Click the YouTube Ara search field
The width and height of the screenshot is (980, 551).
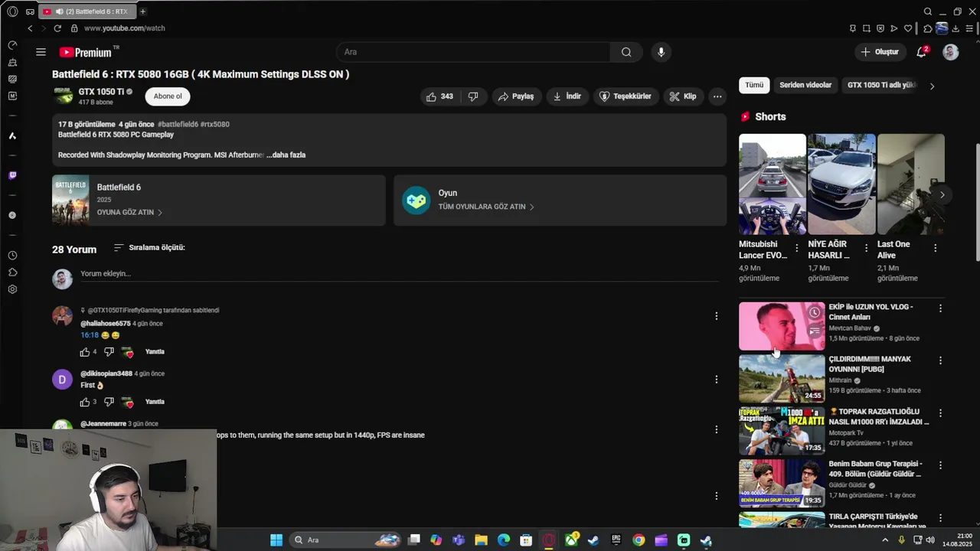coord(473,52)
